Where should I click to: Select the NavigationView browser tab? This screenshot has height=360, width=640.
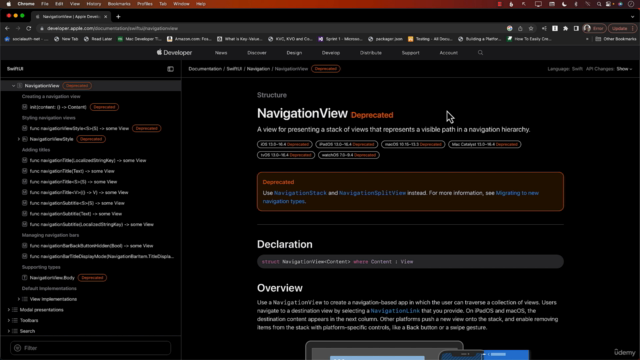(71, 17)
